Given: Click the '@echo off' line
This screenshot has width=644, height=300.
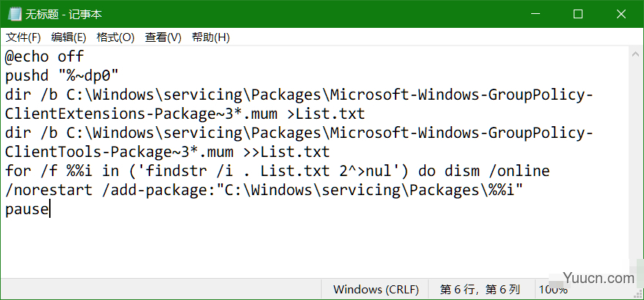Looking at the screenshot, I should tap(45, 56).
